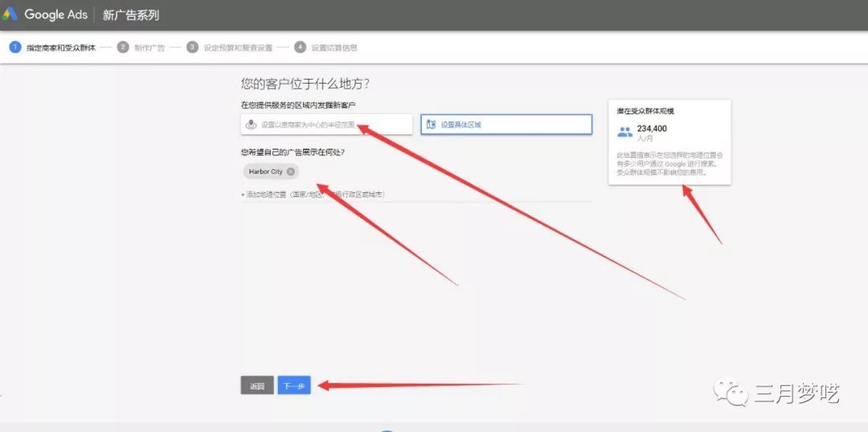Remove the Harbor City location chip
This screenshot has height=432, width=868.
click(291, 171)
